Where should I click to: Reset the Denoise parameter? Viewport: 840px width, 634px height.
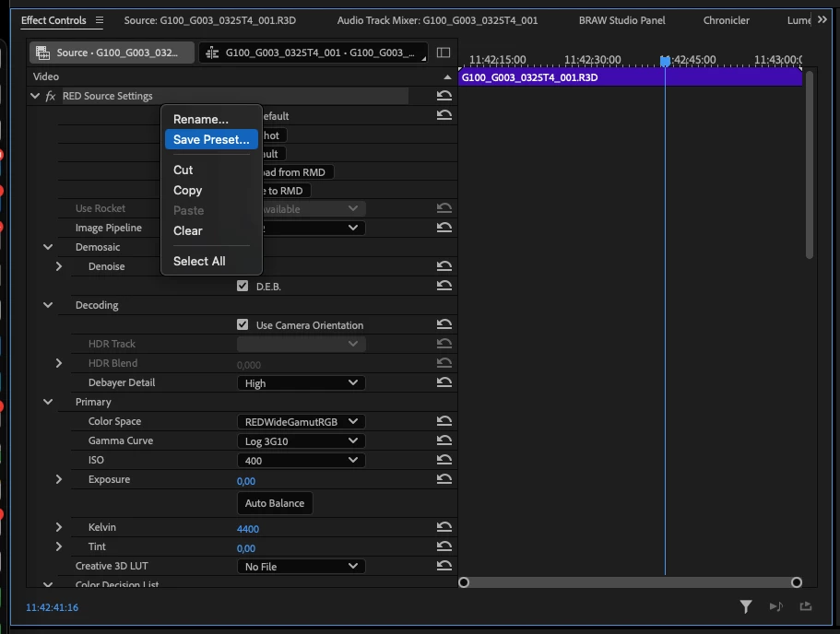(444, 265)
